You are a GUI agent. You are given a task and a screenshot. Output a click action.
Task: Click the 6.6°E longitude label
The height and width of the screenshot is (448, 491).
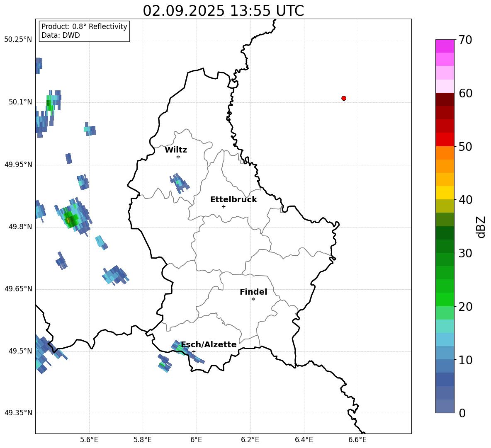coord(357,440)
